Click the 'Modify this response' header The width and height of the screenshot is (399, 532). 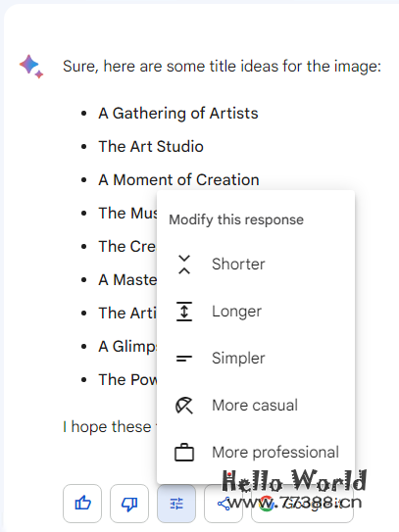pyautogui.click(x=236, y=219)
